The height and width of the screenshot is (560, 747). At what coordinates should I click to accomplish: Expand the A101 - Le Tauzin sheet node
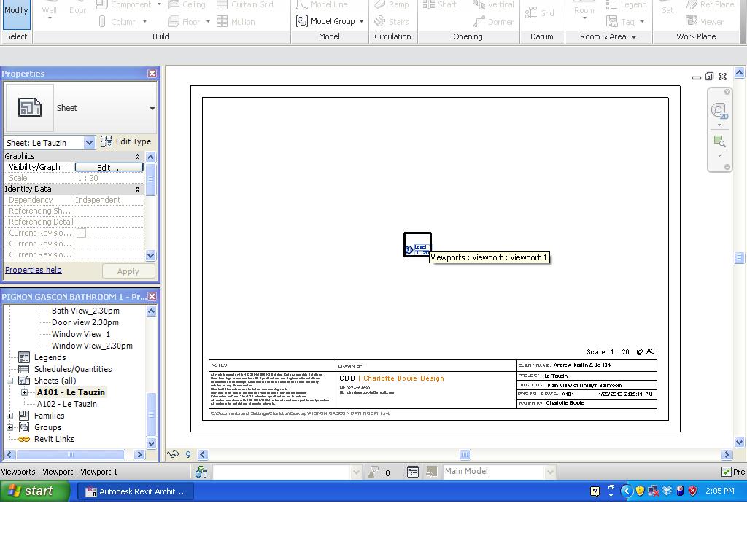click(x=24, y=392)
